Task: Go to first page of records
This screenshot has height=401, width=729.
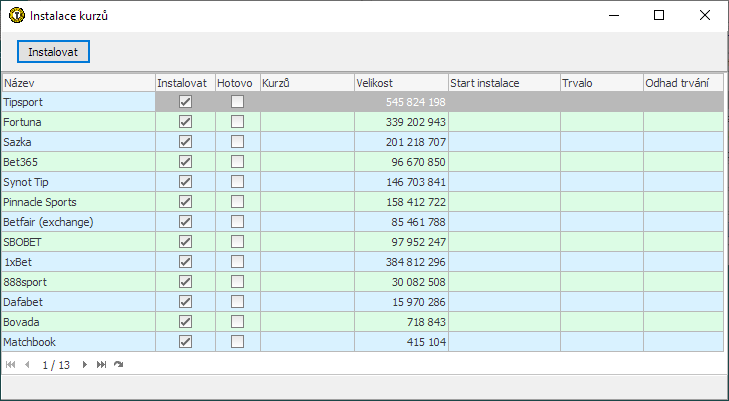Action: tap(10, 365)
